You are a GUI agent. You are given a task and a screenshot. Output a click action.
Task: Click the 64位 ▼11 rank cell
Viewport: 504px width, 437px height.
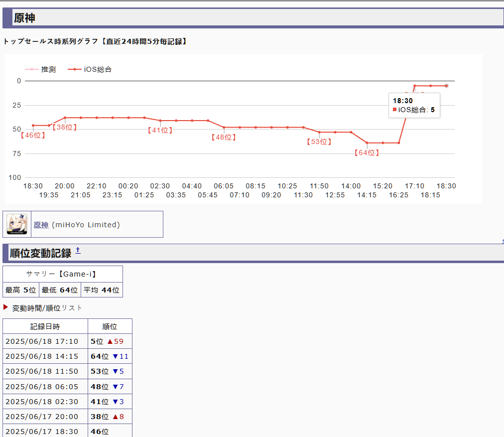pyautogui.click(x=110, y=356)
